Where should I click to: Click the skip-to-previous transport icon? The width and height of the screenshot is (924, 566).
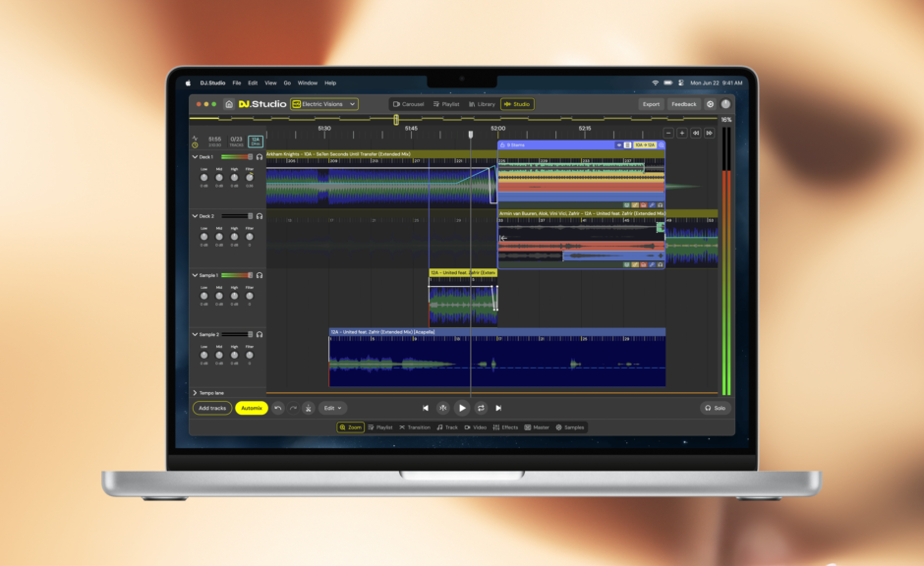pyautogui.click(x=427, y=408)
